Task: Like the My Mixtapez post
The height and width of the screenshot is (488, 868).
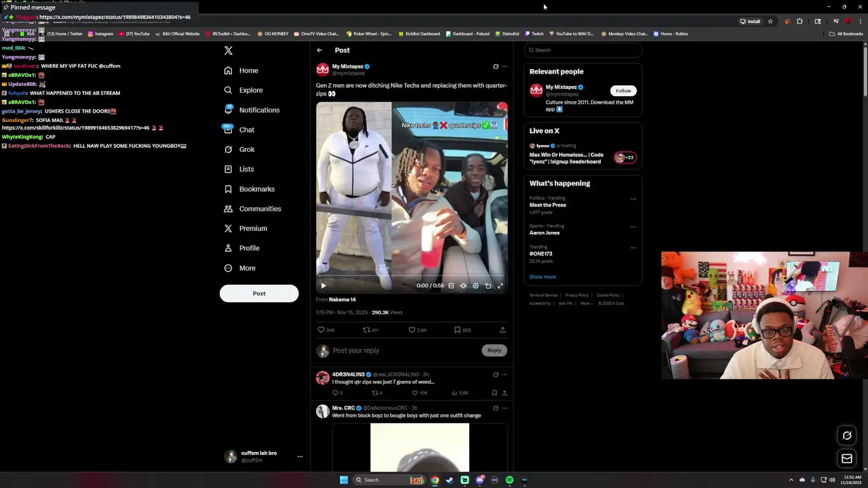Action: pos(417,330)
